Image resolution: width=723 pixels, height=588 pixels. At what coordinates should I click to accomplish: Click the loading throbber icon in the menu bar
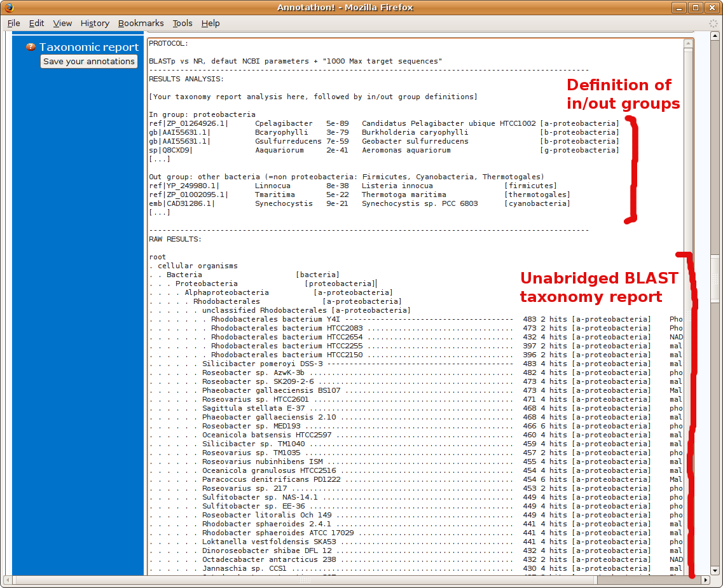tap(713, 23)
